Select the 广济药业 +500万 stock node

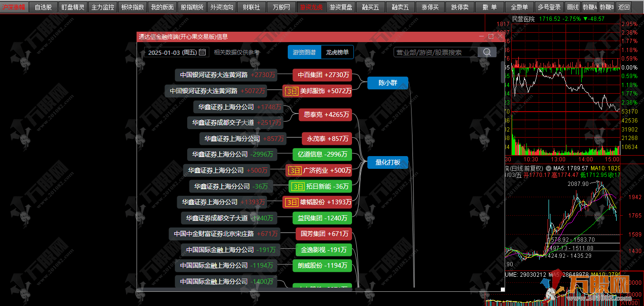pyautogui.click(x=319, y=170)
